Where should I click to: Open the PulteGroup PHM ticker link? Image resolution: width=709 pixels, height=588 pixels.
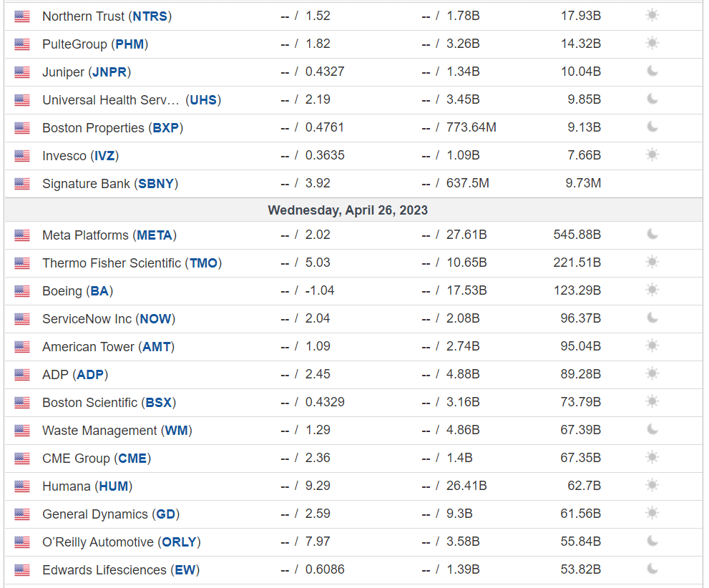coord(129,44)
